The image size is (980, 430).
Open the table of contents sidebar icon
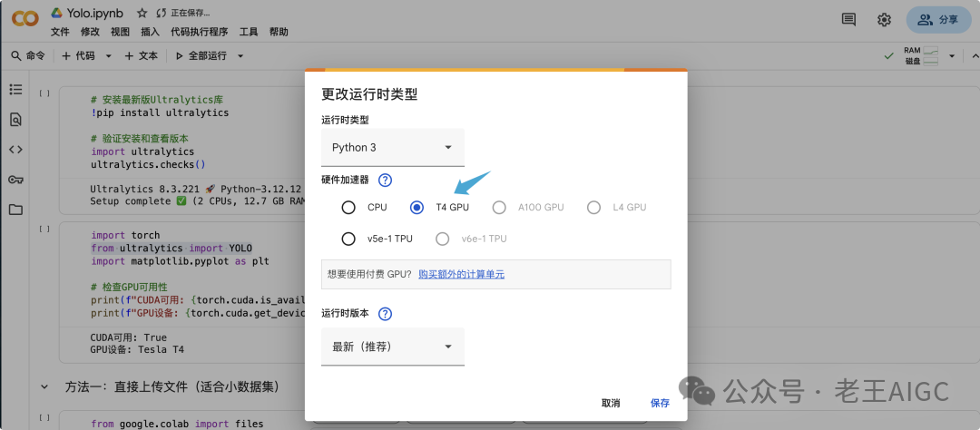coord(15,90)
